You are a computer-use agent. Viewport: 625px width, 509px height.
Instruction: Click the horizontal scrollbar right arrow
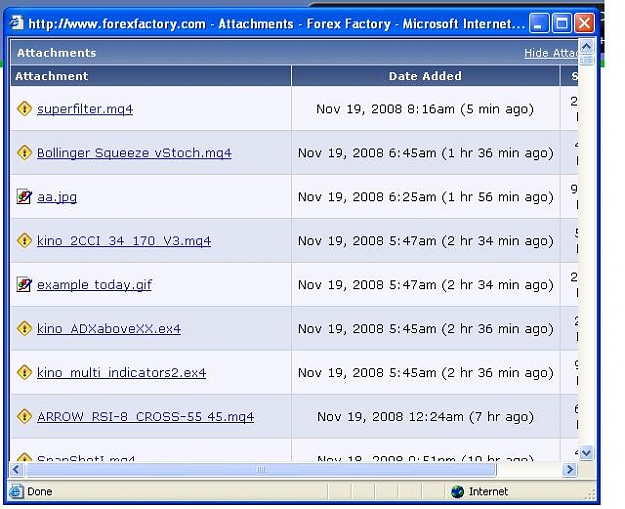(x=570, y=470)
